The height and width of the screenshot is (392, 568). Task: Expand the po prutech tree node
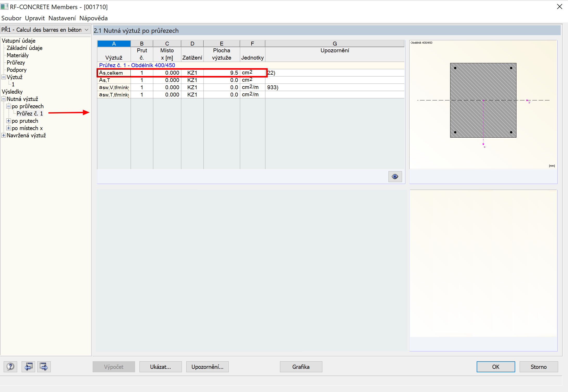9,121
